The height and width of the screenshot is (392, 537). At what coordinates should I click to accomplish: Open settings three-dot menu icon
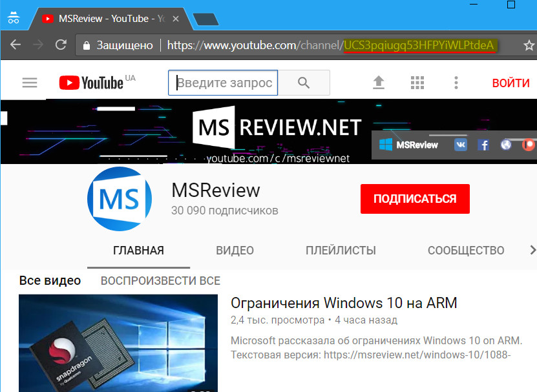coord(456,83)
